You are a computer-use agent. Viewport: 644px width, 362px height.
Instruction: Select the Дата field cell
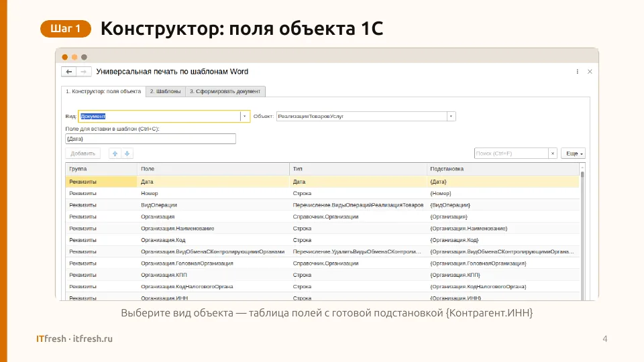(213, 182)
